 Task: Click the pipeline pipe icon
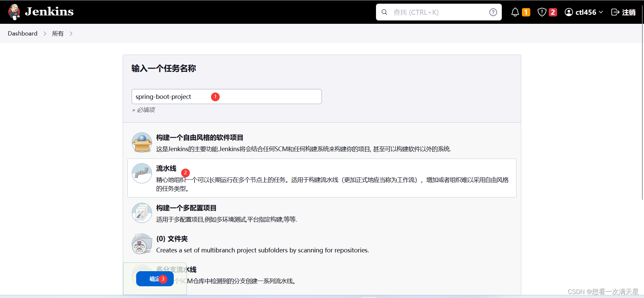[142, 173]
